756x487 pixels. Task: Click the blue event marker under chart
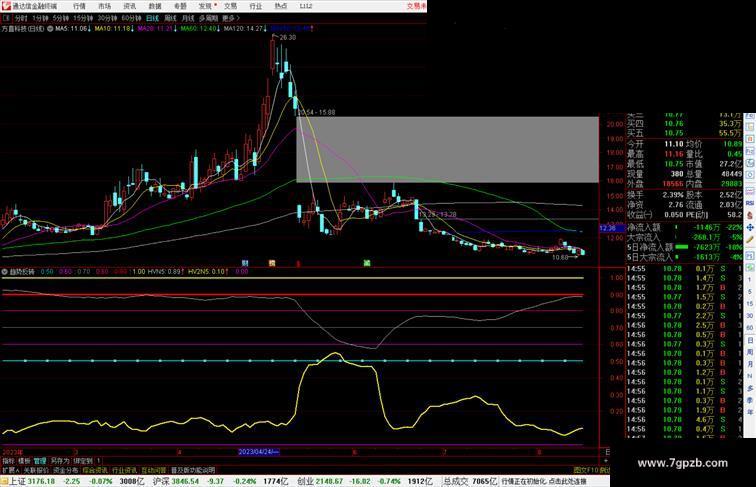(x=245, y=263)
